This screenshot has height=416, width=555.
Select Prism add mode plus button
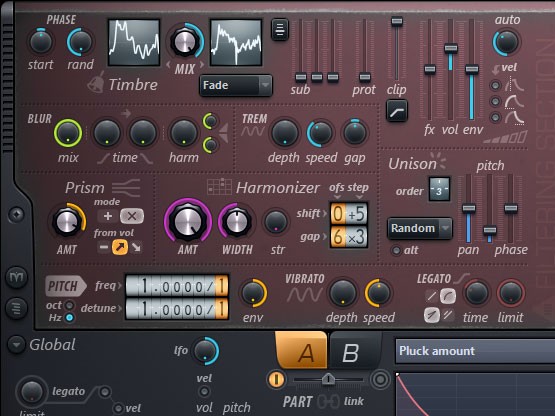[x=108, y=216]
